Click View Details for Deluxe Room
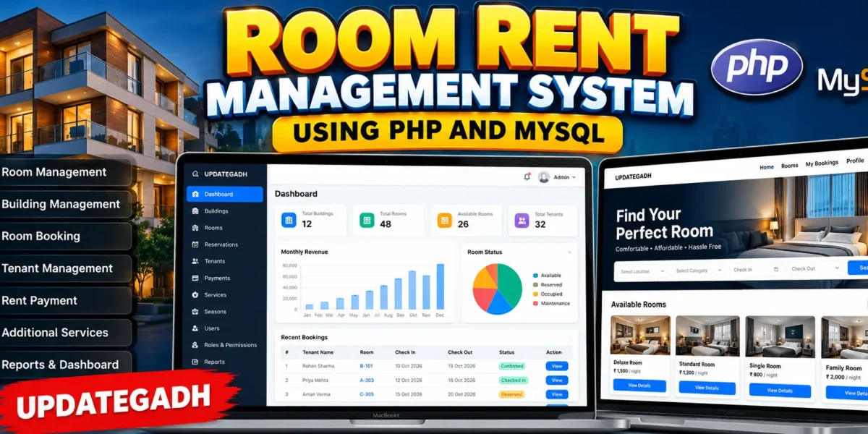868x434 pixels. click(639, 386)
